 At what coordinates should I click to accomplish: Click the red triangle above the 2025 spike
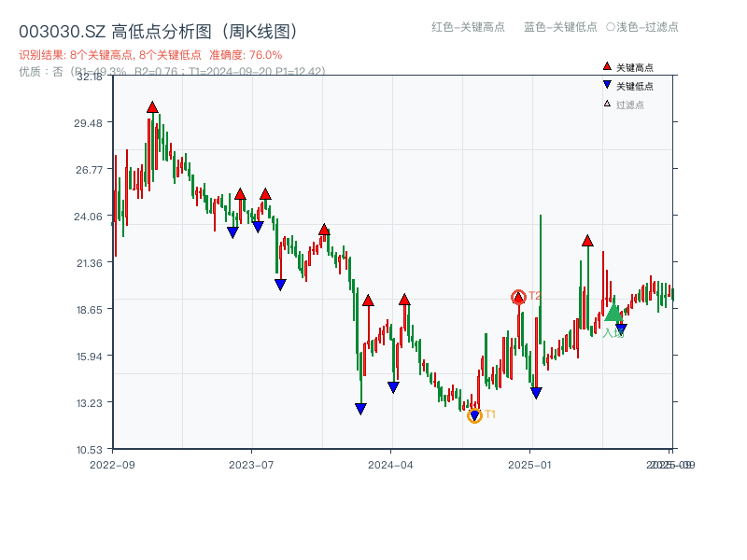click(586, 240)
